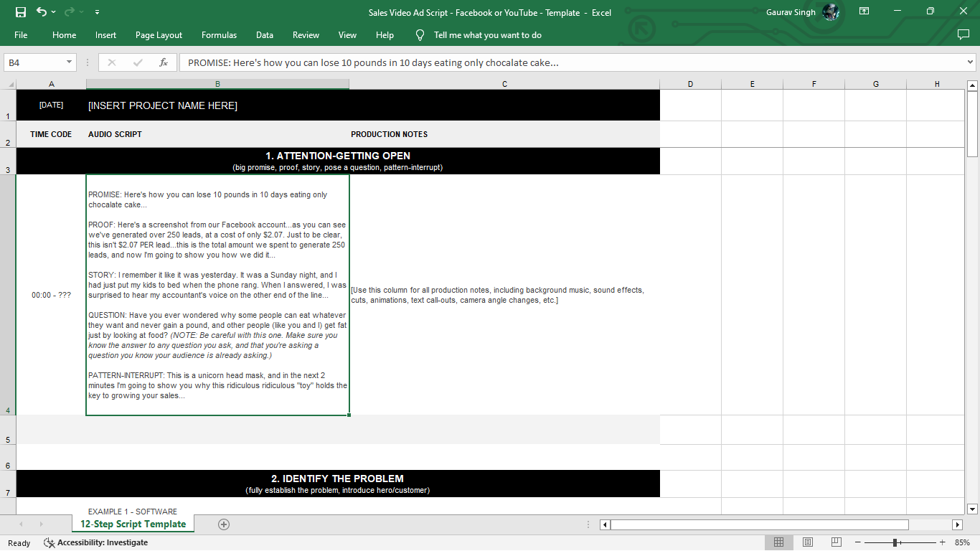Click the TIME CODE header cell
The image size is (980, 551).
tap(51, 134)
